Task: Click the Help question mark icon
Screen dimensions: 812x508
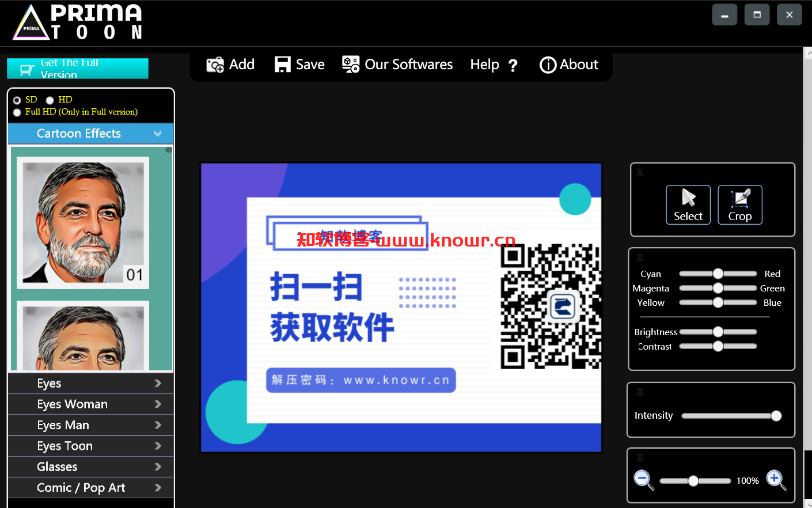Action: tap(513, 65)
